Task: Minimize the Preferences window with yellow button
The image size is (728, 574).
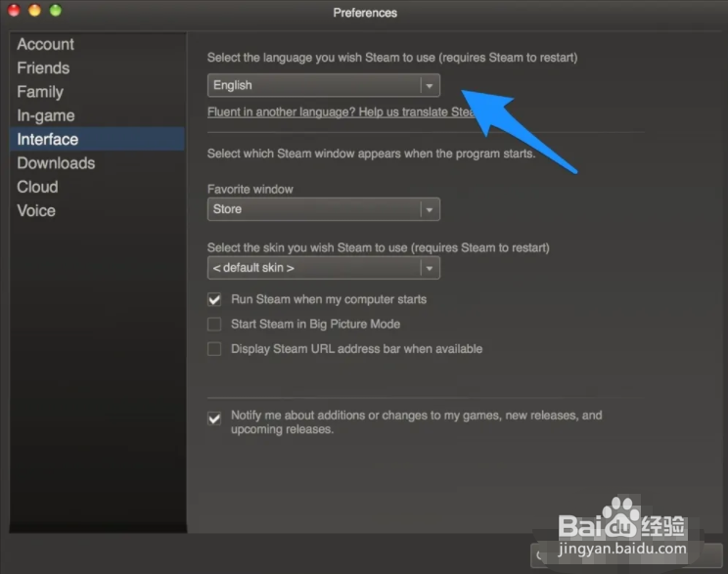Action: (x=35, y=10)
